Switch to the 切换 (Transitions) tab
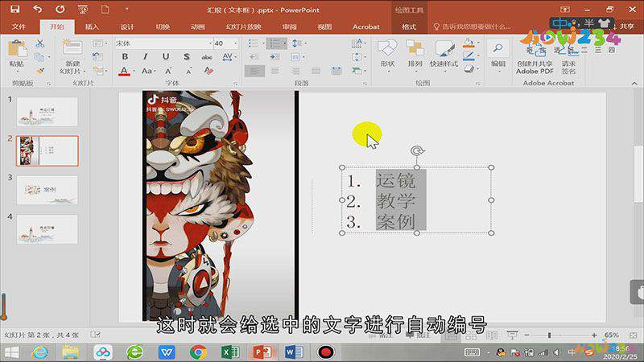This screenshot has width=644, height=362. click(x=163, y=27)
